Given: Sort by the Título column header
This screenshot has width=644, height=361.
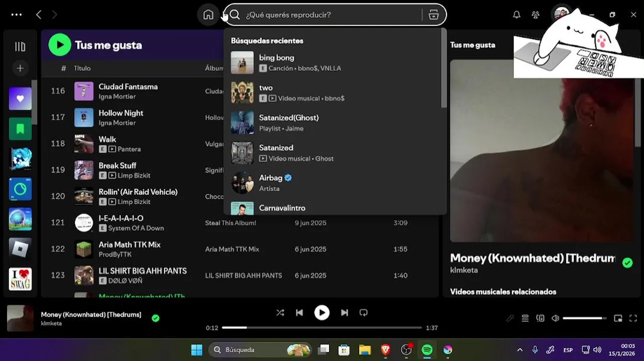Looking at the screenshot, I should (x=82, y=68).
